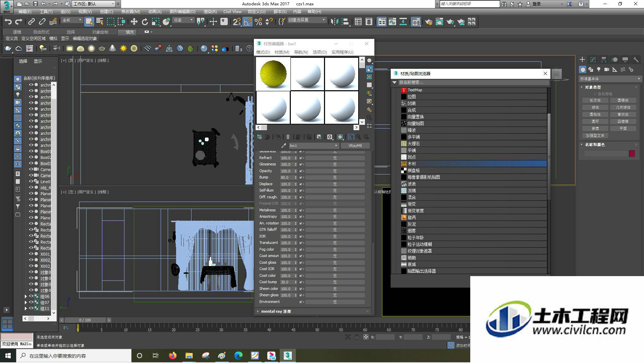Screen dimensions: 644x363
Task: Activate the Select and Rotate tool
Action: tap(145, 22)
